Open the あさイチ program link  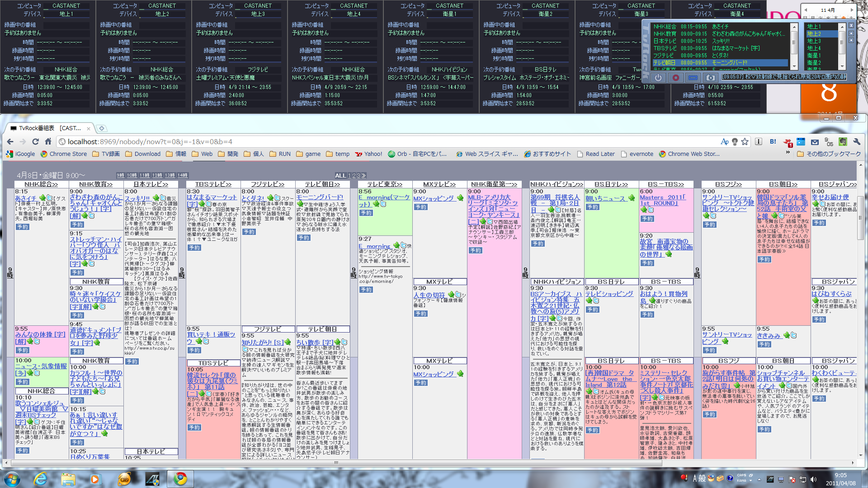[x=26, y=198]
